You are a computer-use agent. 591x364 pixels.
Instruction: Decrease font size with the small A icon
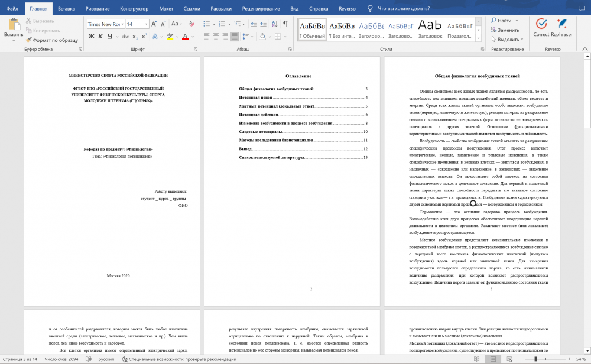(163, 24)
